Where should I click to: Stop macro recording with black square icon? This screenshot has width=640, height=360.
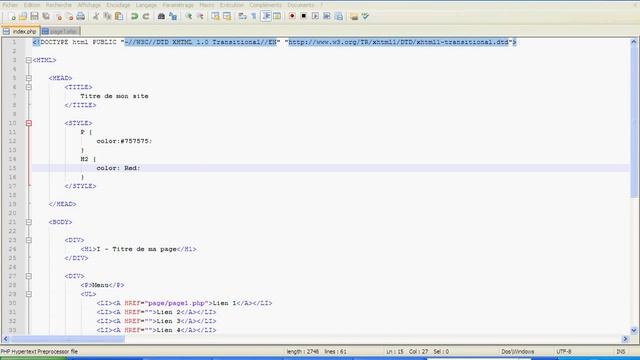(304, 16)
